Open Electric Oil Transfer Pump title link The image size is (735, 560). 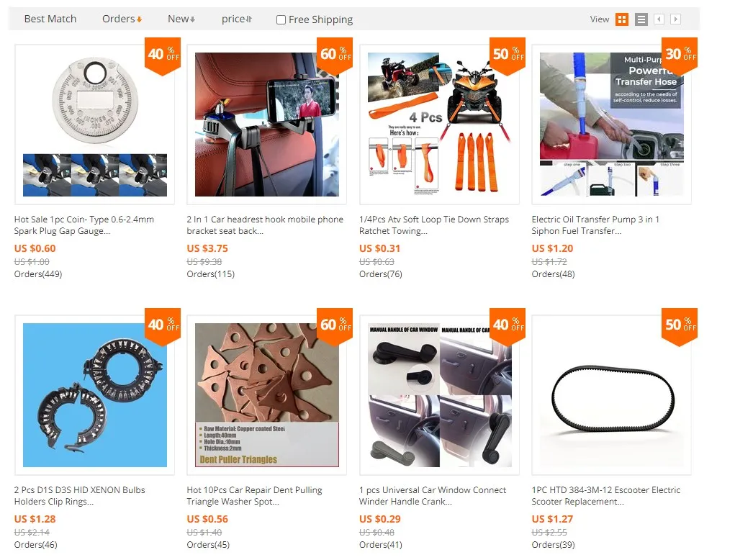595,225
